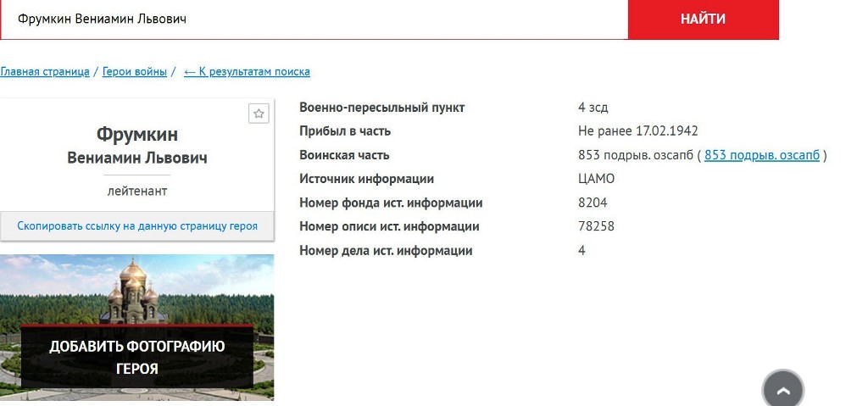Click the Номер дела ист. информации label
The height and width of the screenshot is (406, 868).
click(x=386, y=251)
